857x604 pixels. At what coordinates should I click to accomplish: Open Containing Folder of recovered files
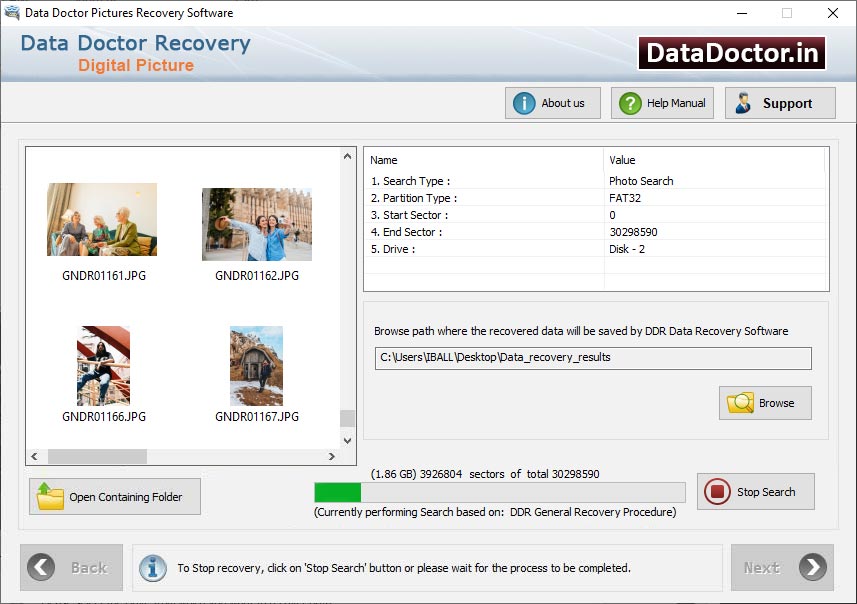coord(114,496)
